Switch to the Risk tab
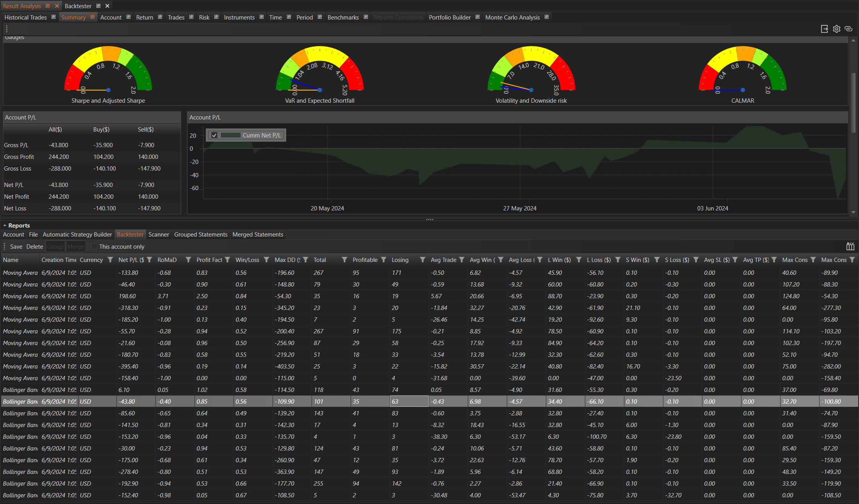Viewport: 859px width, 504px height. pos(204,18)
